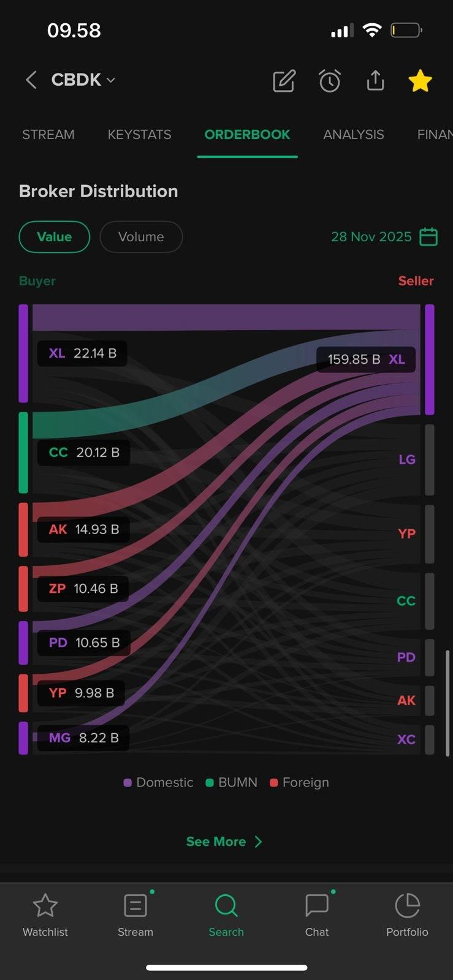Tap the back arrow icon

(x=31, y=80)
